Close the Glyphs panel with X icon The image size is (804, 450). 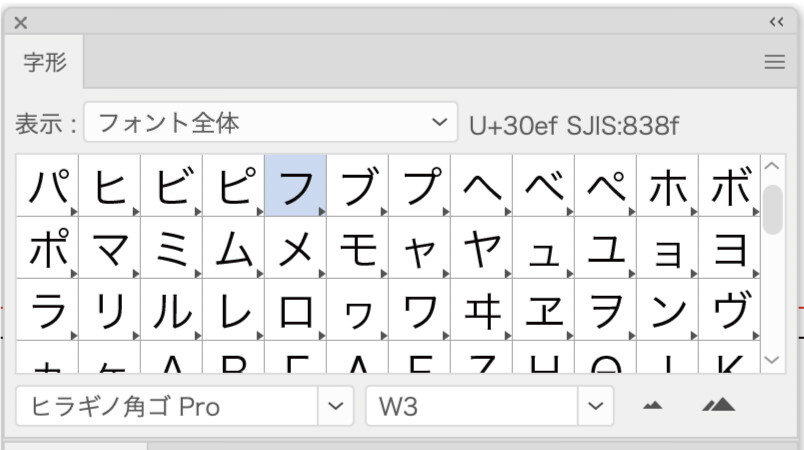pyautogui.click(x=20, y=22)
